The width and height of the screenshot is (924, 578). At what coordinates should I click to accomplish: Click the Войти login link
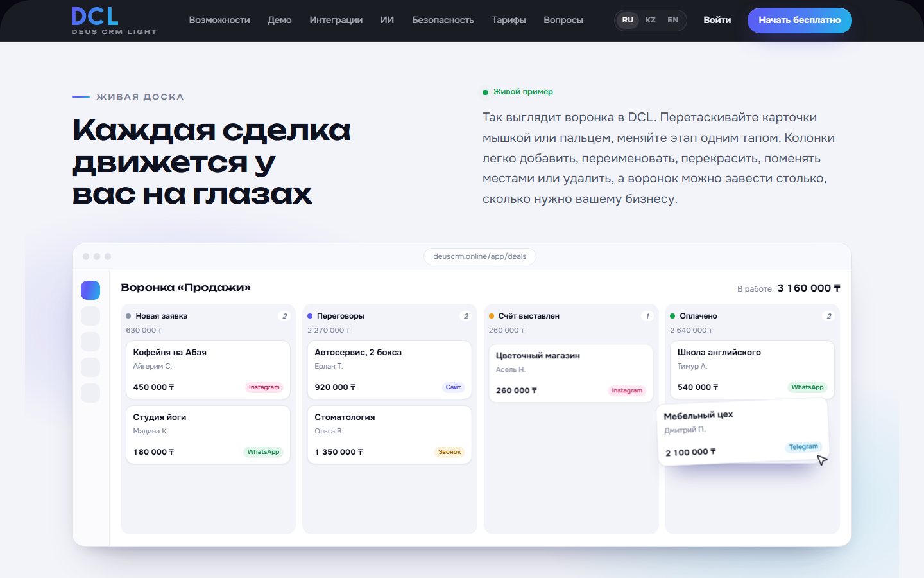pyautogui.click(x=717, y=20)
